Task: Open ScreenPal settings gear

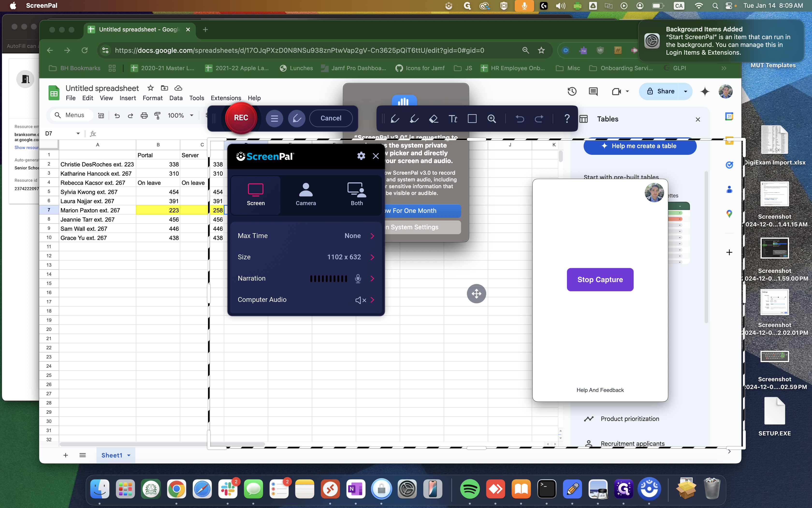Action: pos(361,156)
